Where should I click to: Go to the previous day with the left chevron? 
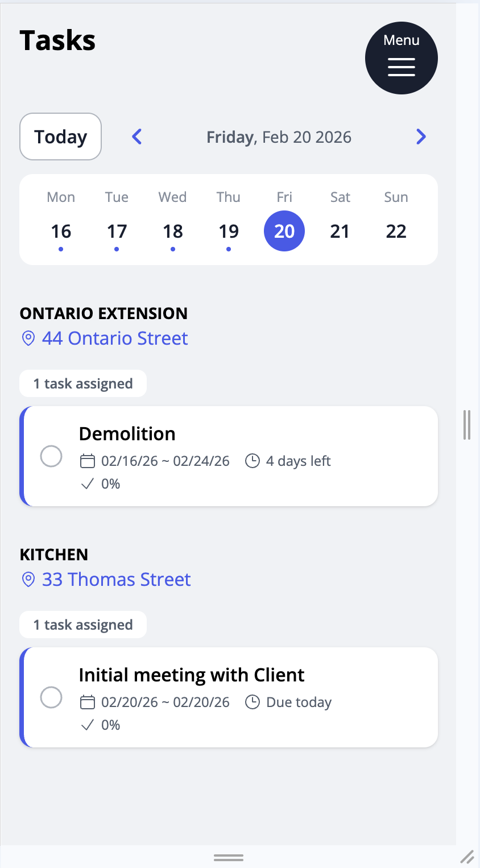pos(136,137)
